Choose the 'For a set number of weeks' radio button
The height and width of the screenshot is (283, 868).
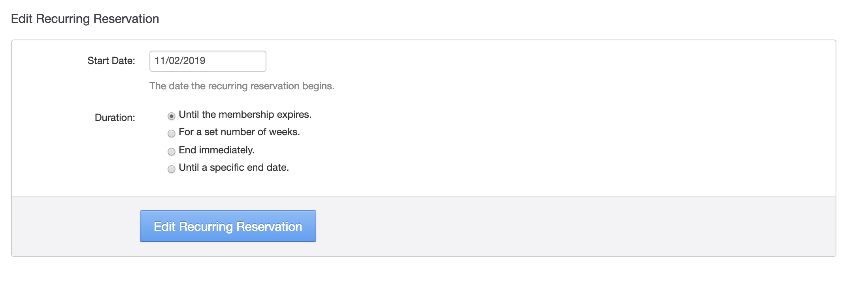[x=171, y=134]
